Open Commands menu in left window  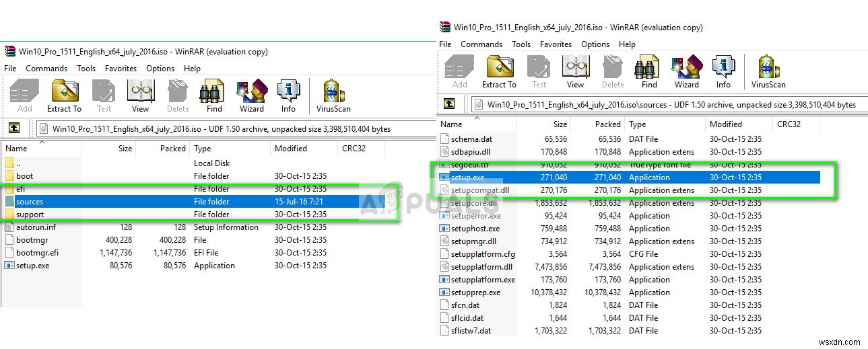coord(46,69)
